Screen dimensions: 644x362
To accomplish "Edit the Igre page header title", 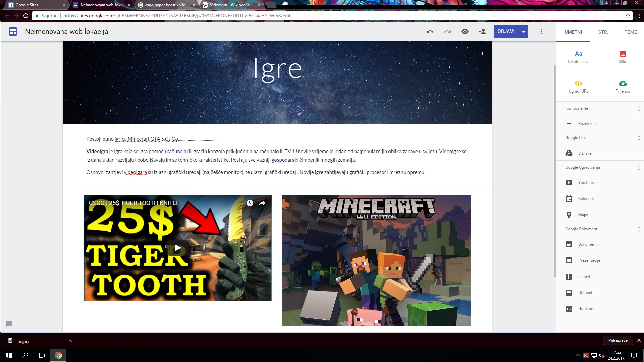I will (277, 69).
